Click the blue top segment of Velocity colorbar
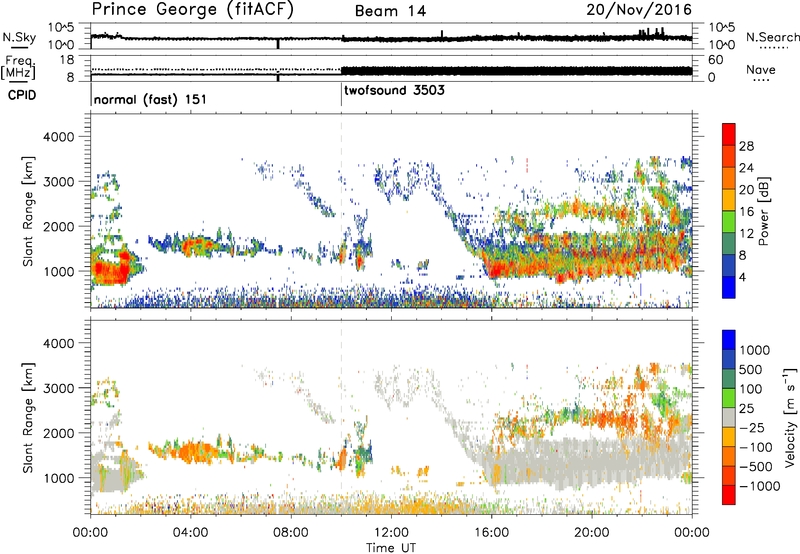The height and width of the screenshot is (554, 800). pos(729,340)
